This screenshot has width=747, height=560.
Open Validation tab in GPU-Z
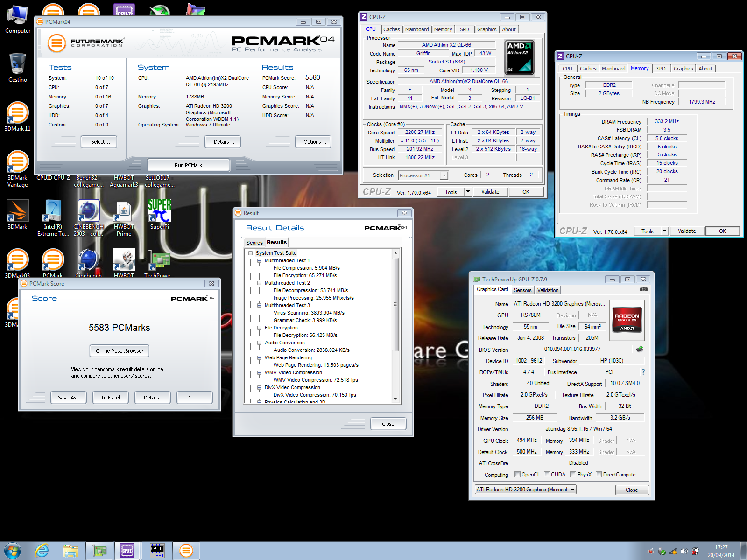(548, 290)
